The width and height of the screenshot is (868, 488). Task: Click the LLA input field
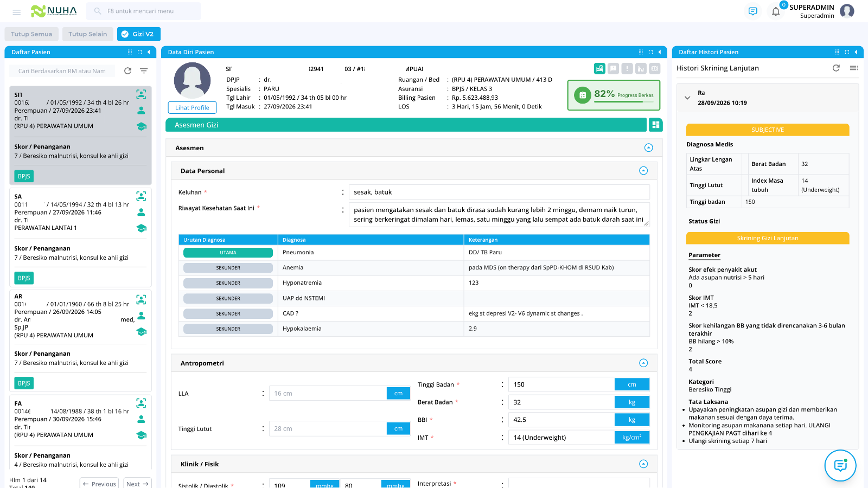pos(328,393)
